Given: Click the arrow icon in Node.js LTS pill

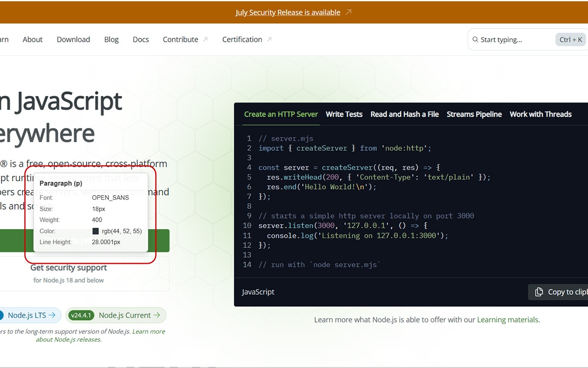Looking at the screenshot, I should pos(52,315).
